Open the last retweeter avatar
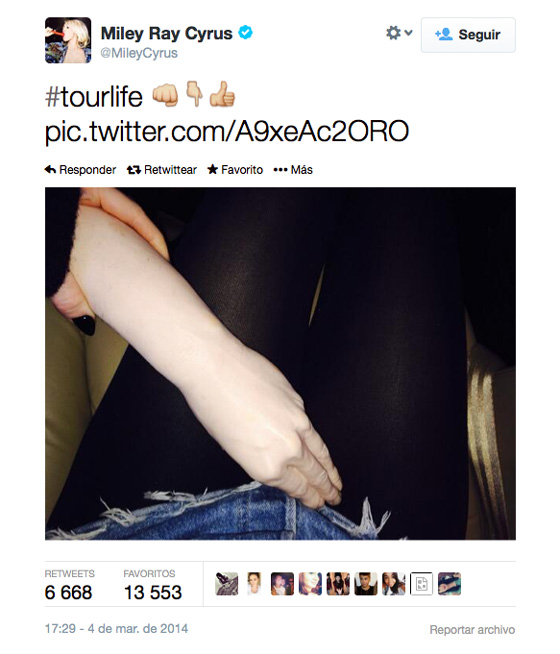This screenshot has height=654, width=560. coord(450,584)
